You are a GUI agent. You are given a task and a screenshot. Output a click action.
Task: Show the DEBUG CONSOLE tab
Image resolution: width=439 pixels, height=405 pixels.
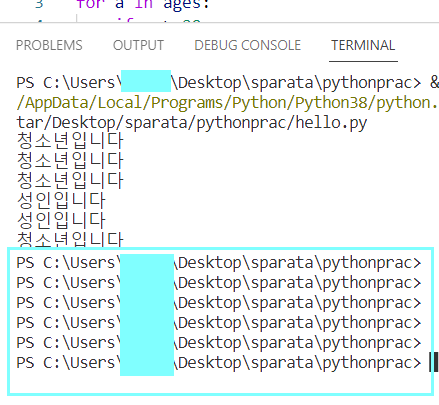pyautogui.click(x=248, y=45)
